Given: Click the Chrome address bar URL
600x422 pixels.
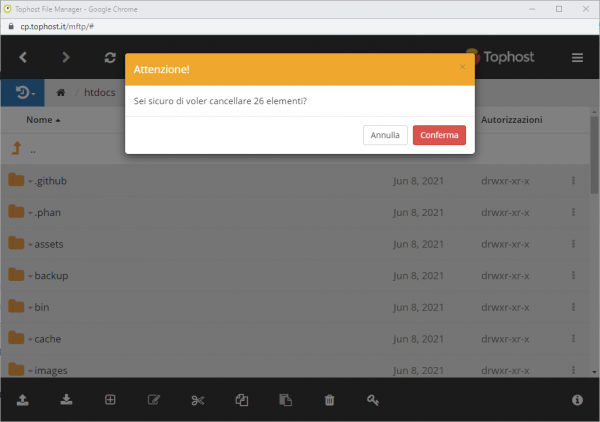Looking at the screenshot, I should tap(57, 26).
